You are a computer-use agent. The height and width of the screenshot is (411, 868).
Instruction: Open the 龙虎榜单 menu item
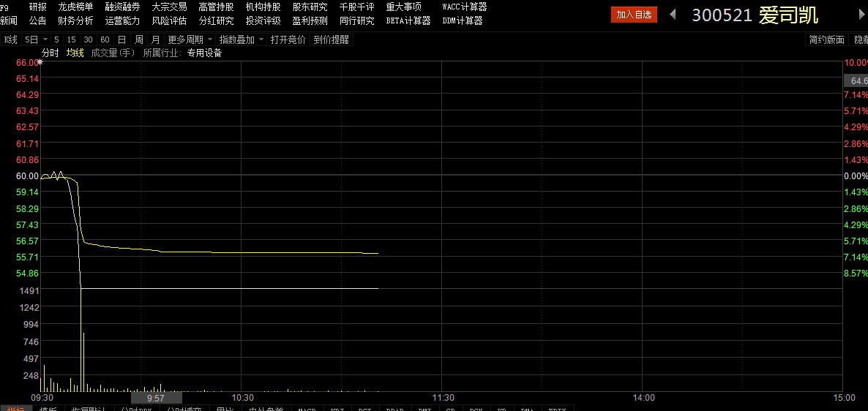(x=75, y=7)
